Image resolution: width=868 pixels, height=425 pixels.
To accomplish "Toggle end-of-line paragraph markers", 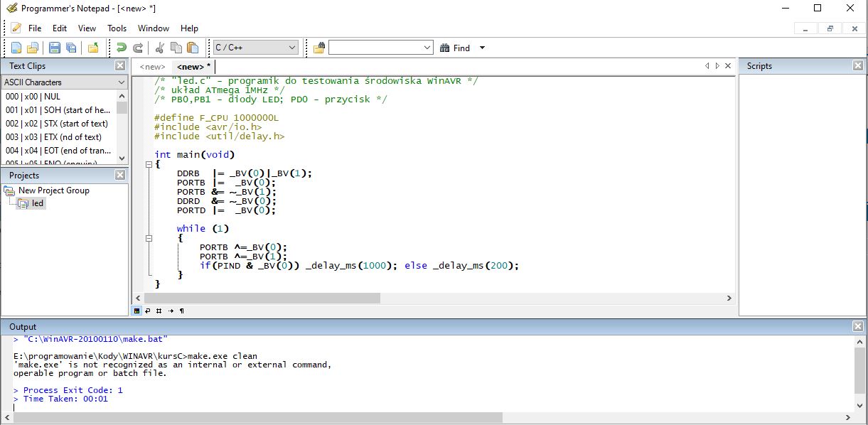I will [x=182, y=311].
